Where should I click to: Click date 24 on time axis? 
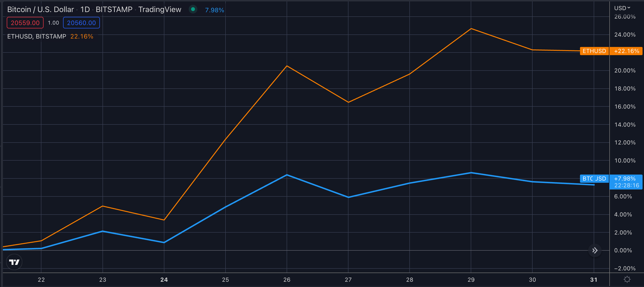(x=164, y=280)
